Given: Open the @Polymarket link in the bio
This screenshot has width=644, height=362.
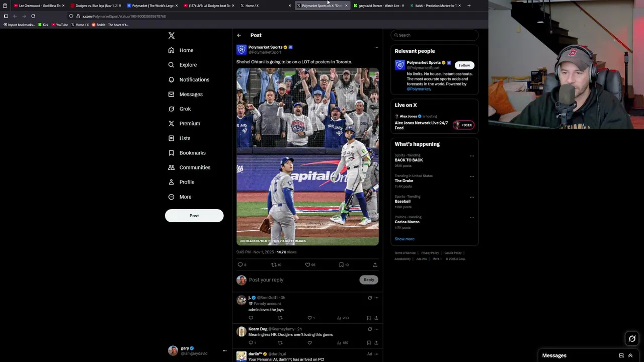Looking at the screenshot, I should [x=419, y=89].
